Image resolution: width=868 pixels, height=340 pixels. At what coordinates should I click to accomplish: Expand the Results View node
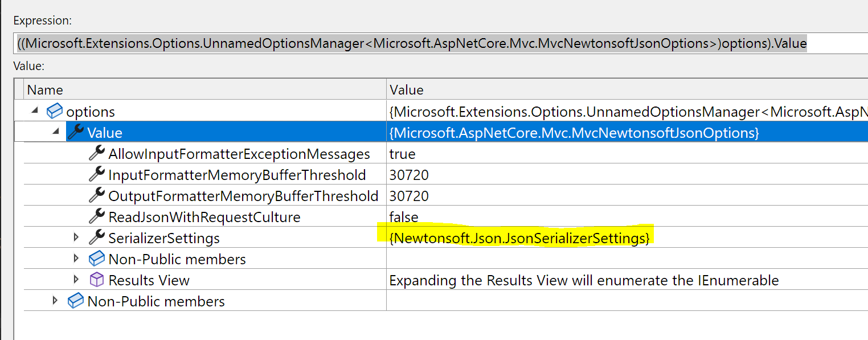(x=76, y=280)
